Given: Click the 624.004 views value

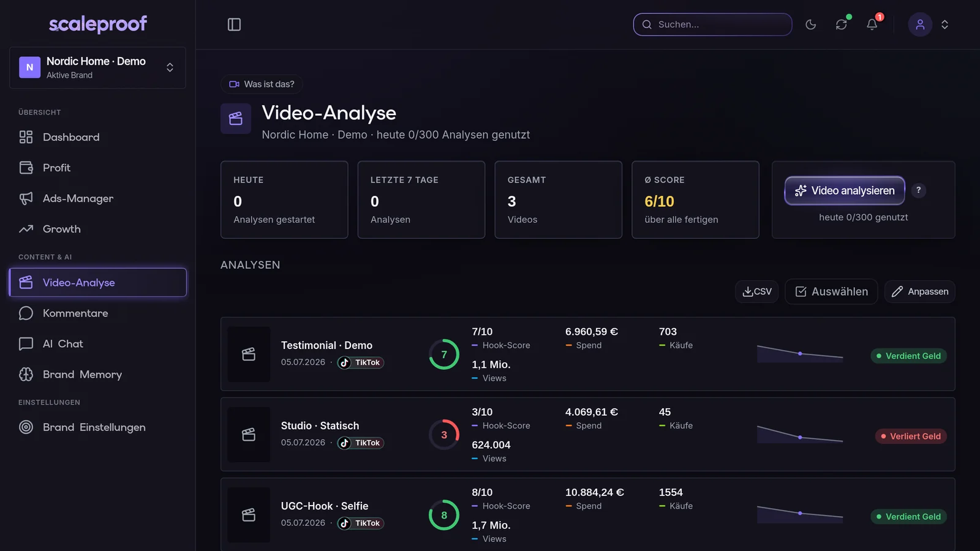Looking at the screenshot, I should 491,445.
